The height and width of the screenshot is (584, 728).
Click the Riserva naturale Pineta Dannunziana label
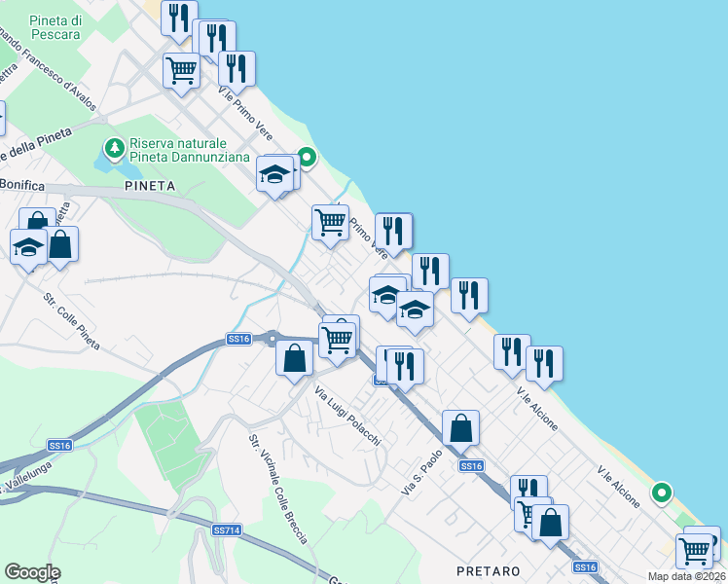pyautogui.click(x=190, y=150)
